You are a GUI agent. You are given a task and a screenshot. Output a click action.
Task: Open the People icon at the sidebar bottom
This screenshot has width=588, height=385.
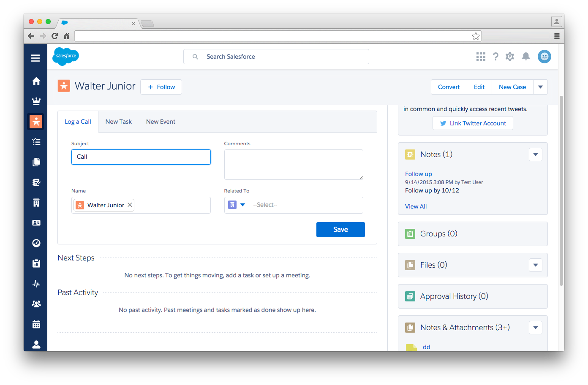(36, 344)
